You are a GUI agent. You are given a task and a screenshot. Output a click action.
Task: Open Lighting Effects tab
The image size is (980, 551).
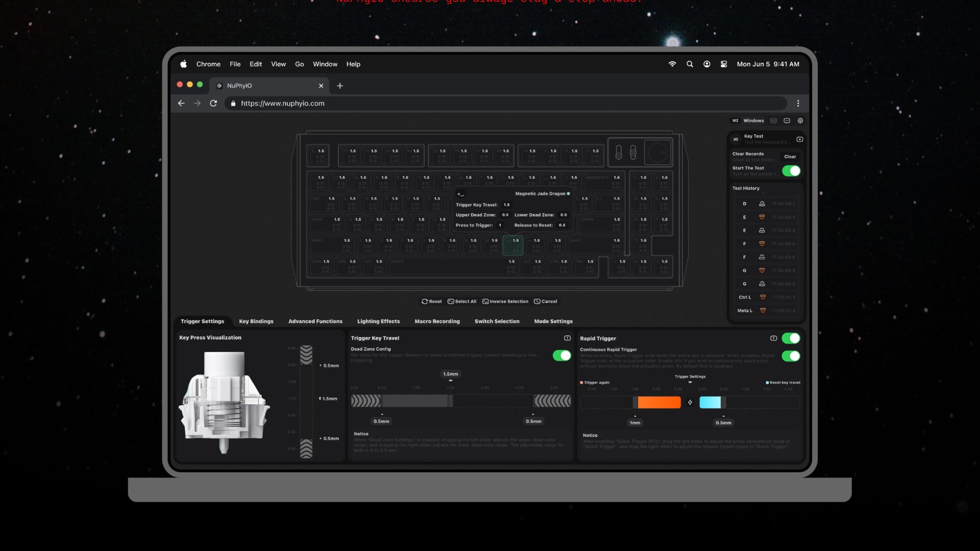click(378, 321)
